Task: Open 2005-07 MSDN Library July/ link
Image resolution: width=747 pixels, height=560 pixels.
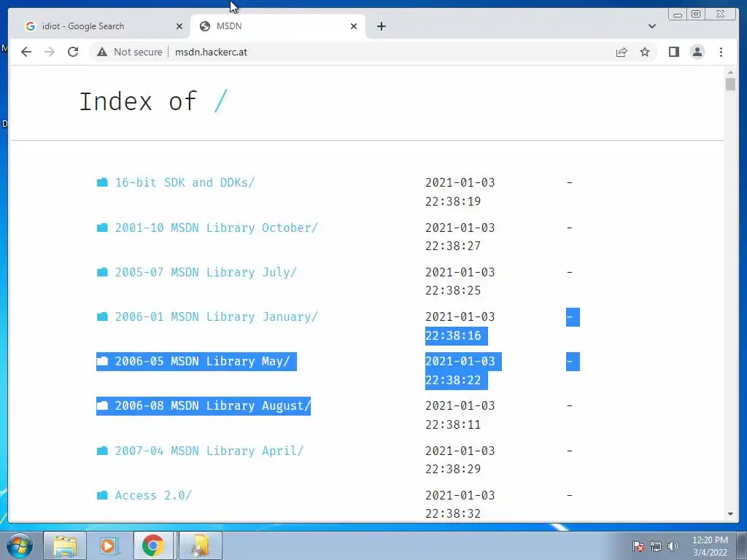Action: tap(206, 272)
